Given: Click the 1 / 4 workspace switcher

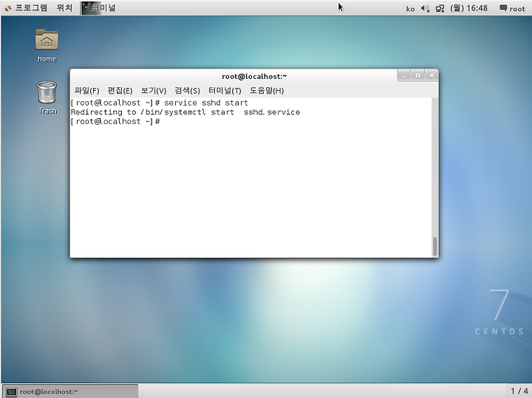Looking at the screenshot, I should [x=519, y=391].
